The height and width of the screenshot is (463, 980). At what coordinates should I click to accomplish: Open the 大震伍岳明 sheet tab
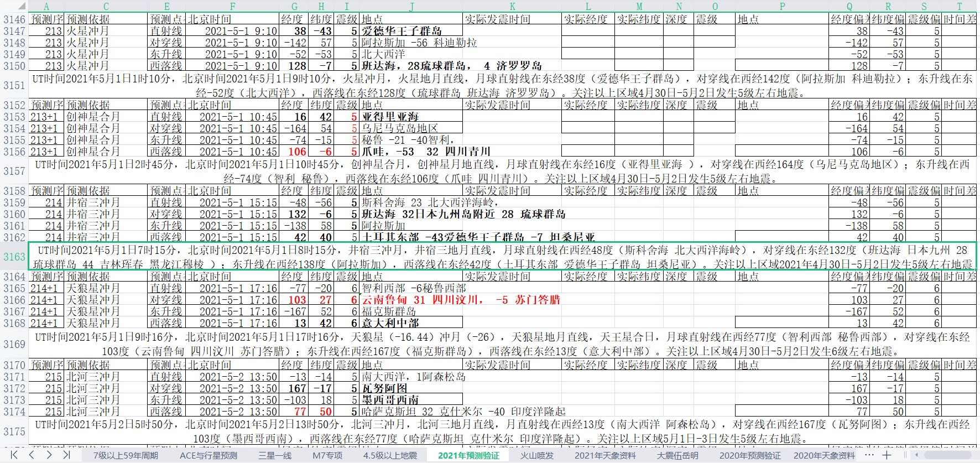click(x=677, y=455)
